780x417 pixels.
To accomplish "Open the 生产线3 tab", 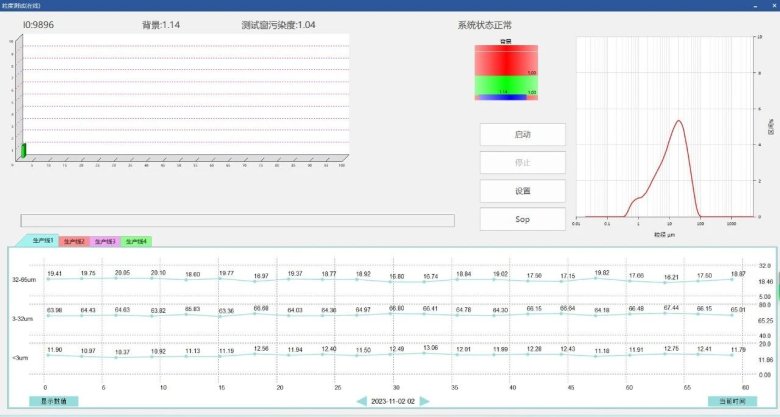I will coord(105,241).
